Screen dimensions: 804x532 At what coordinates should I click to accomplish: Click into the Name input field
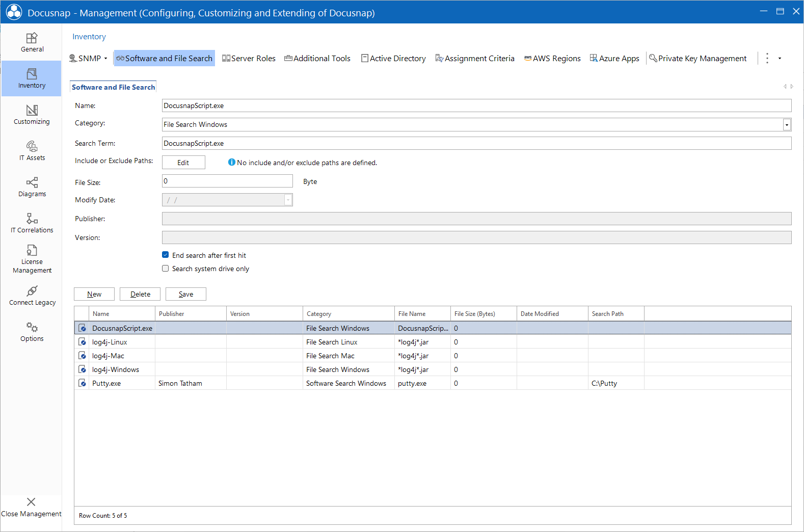tap(476, 105)
